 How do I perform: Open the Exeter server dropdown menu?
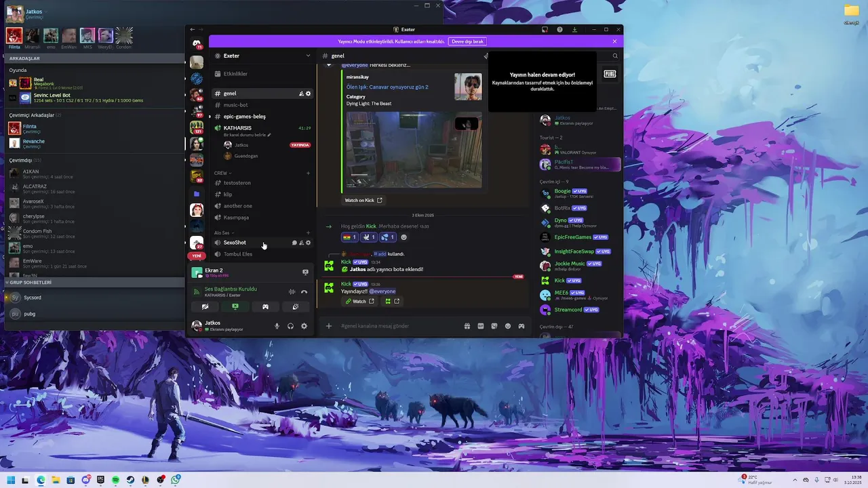262,56
